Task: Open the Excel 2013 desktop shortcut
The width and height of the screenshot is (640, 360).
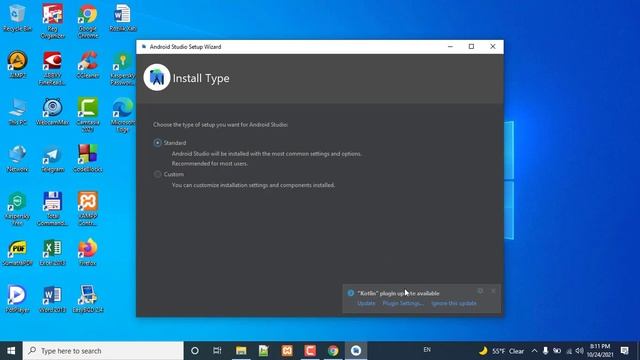Action: [x=52, y=253]
